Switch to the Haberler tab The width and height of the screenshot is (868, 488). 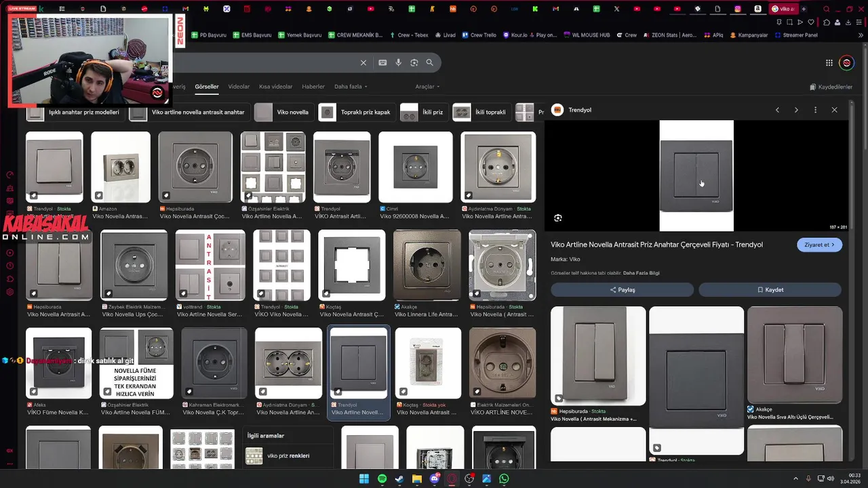[x=313, y=87]
